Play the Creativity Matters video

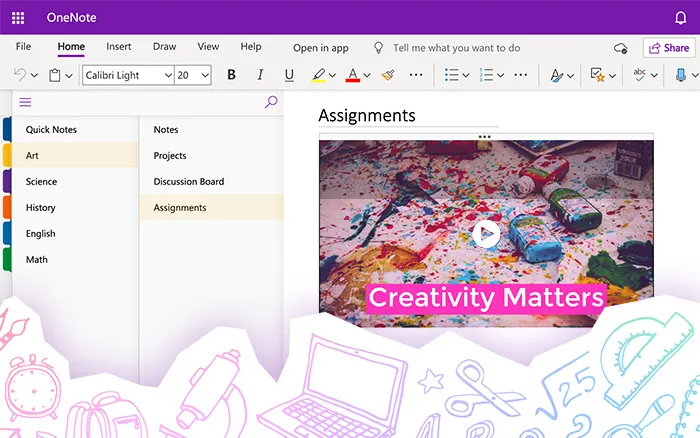tap(485, 234)
